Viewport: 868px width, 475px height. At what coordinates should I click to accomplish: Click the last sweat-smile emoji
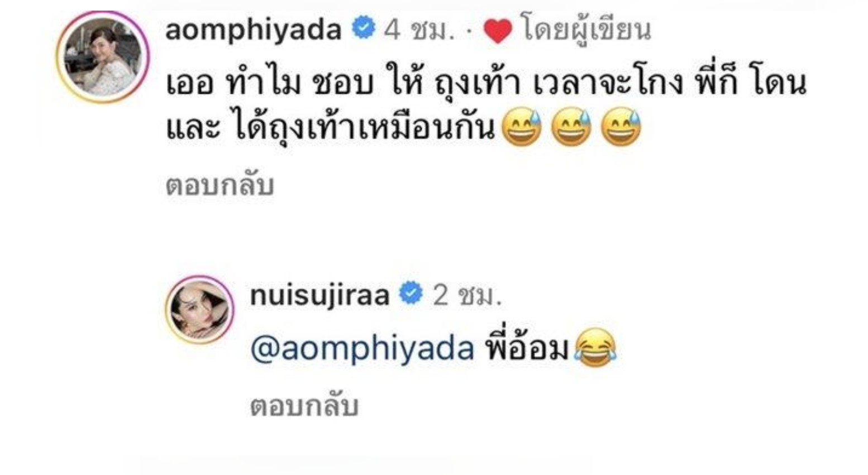[621, 127]
